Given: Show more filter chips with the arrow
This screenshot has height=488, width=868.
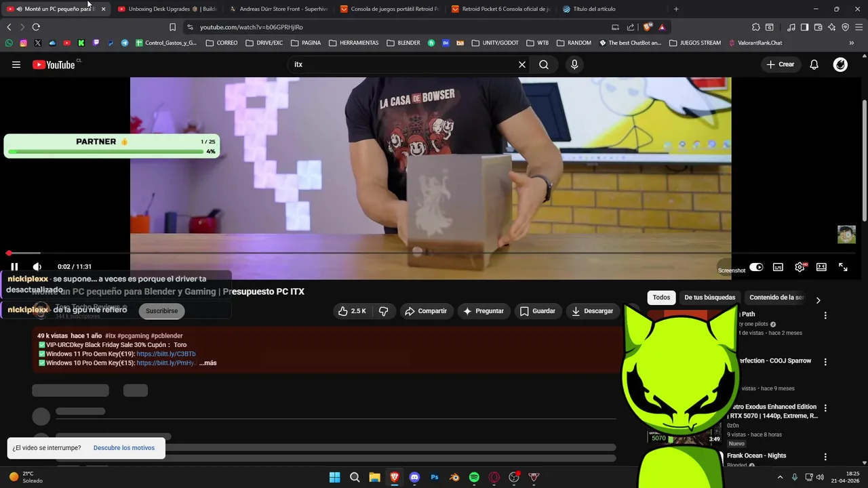Looking at the screenshot, I should [818, 300].
